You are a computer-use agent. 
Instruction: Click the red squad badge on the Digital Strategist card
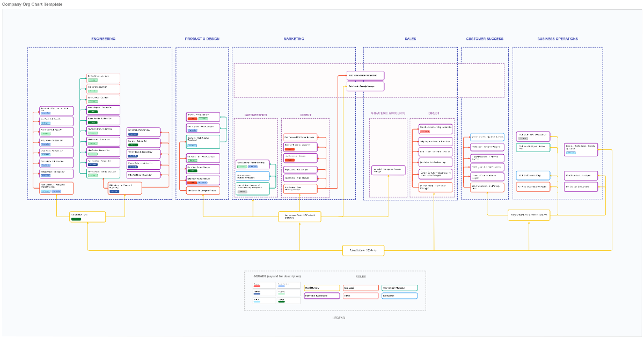pos(290,160)
